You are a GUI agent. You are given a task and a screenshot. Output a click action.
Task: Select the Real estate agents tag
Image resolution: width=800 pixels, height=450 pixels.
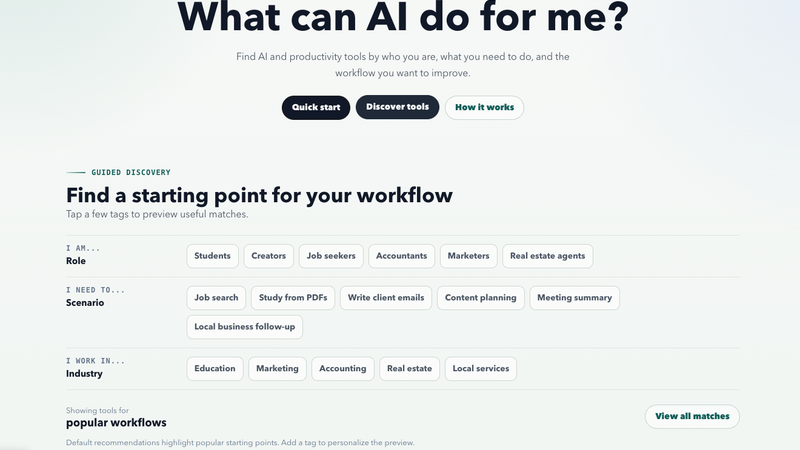pos(547,256)
